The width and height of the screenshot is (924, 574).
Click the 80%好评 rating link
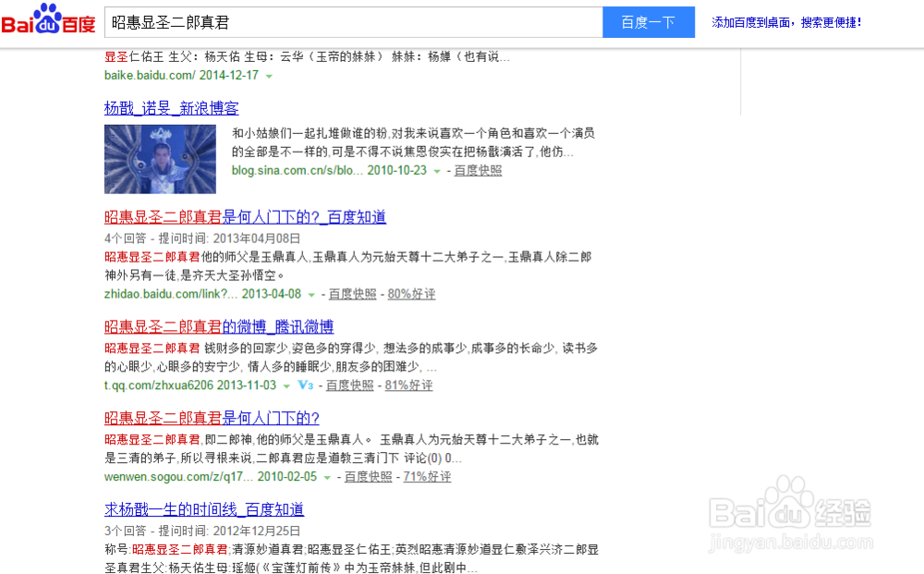[x=411, y=294]
